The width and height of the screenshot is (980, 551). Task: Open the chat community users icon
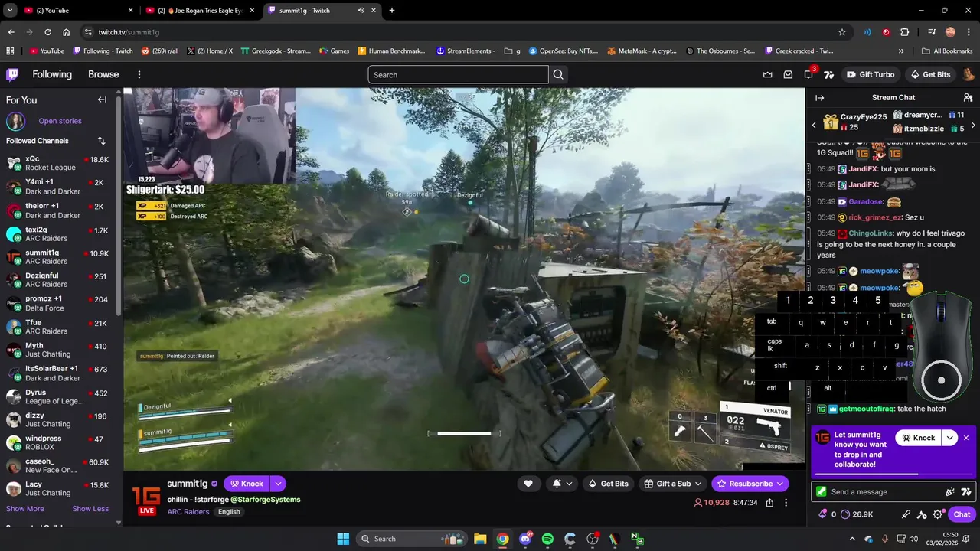coord(968,97)
